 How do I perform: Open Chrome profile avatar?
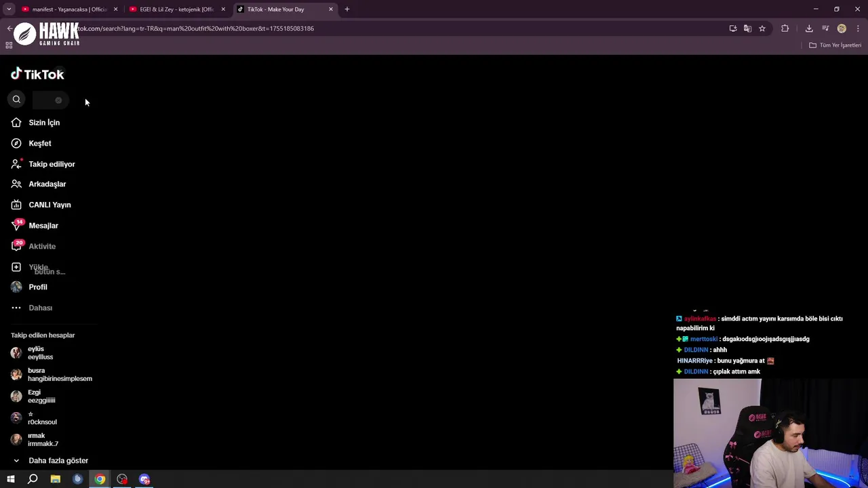[842, 28]
